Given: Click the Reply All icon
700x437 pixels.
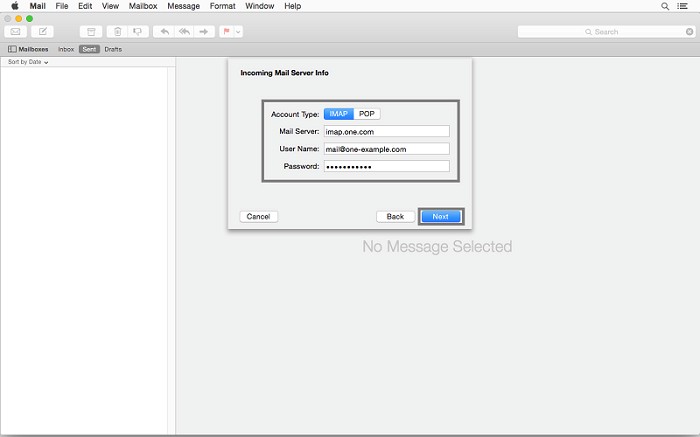Looking at the screenshot, I should 184,32.
